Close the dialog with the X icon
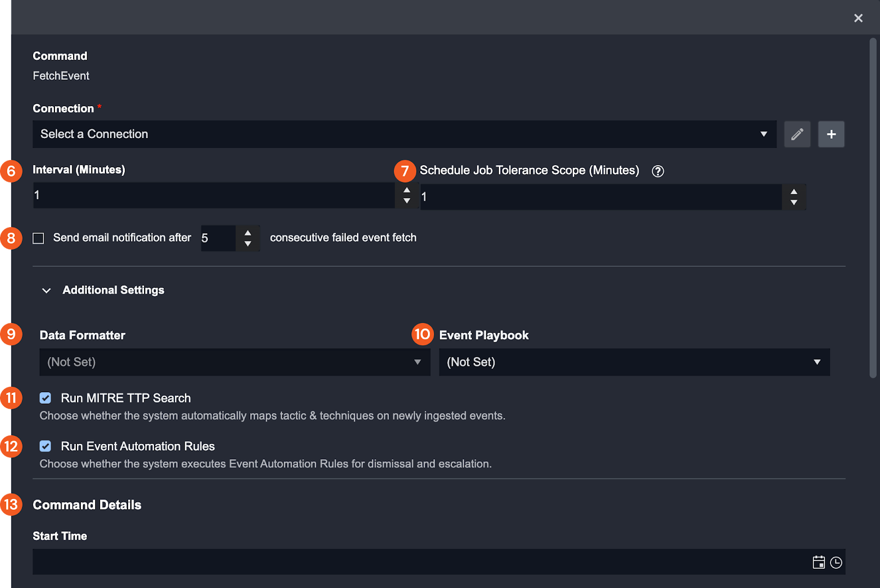This screenshot has width=880, height=588. [x=858, y=18]
